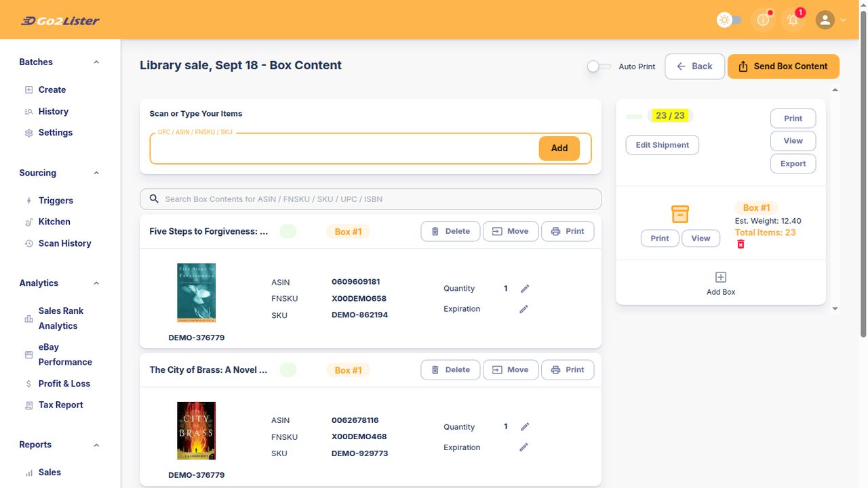Click the orange Box #1 archive icon
This screenshot has width=868, height=488.
(x=680, y=214)
